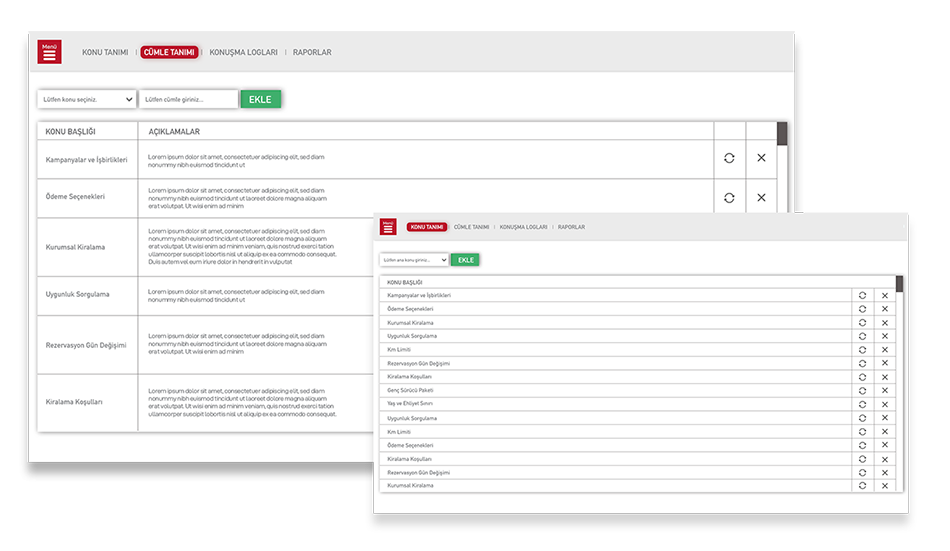950x551 pixels.
Task: Focus the 'Lütfen cümle giriniz' text field
Action: 188,99
